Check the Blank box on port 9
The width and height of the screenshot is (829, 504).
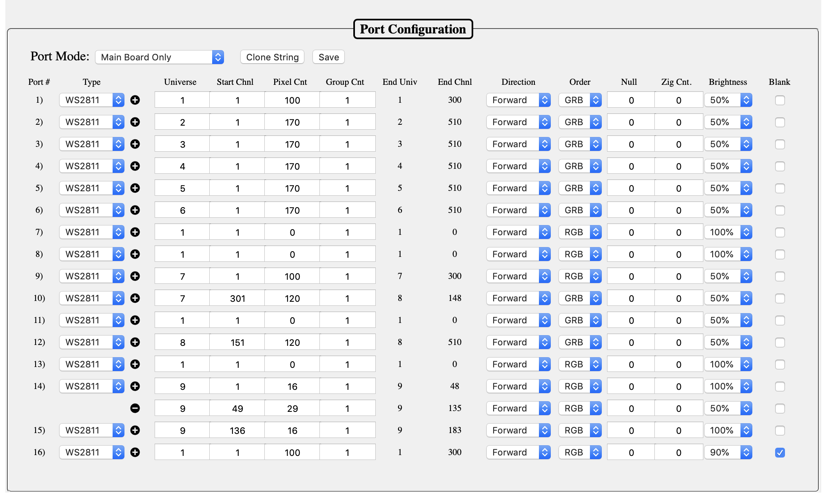pyautogui.click(x=780, y=276)
